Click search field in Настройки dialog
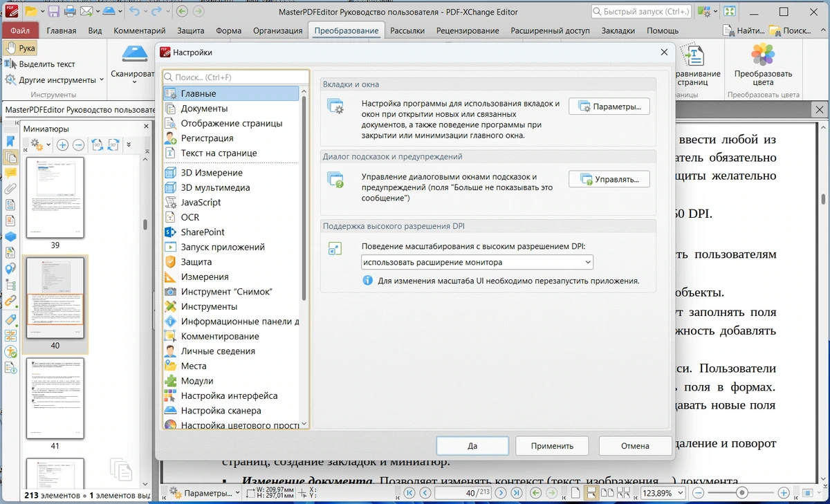Viewport: 830px width, 504px height. click(x=236, y=77)
